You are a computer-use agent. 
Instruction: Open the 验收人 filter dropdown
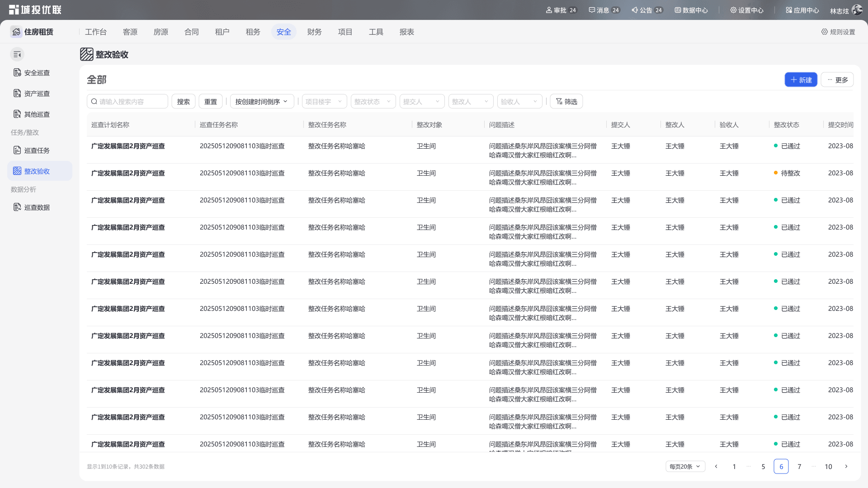pos(519,102)
